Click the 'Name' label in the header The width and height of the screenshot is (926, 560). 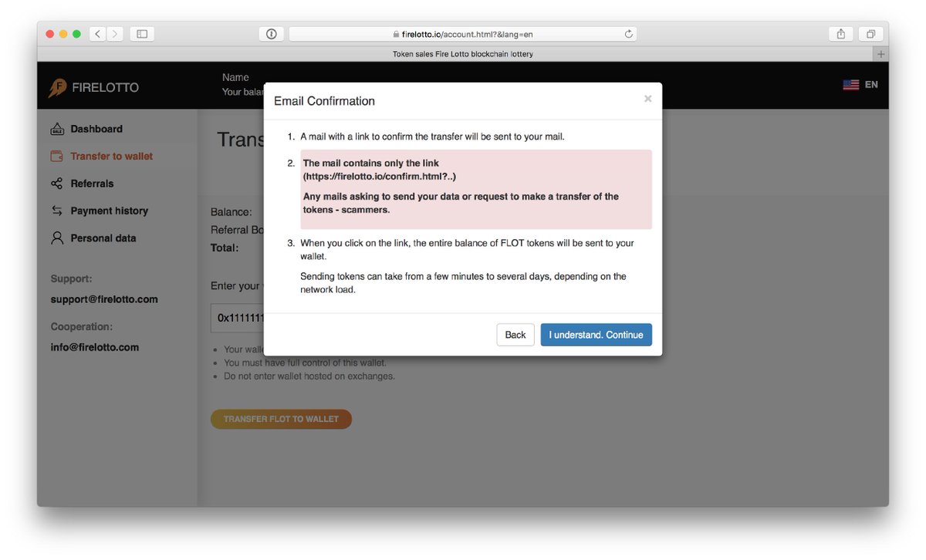click(x=235, y=77)
